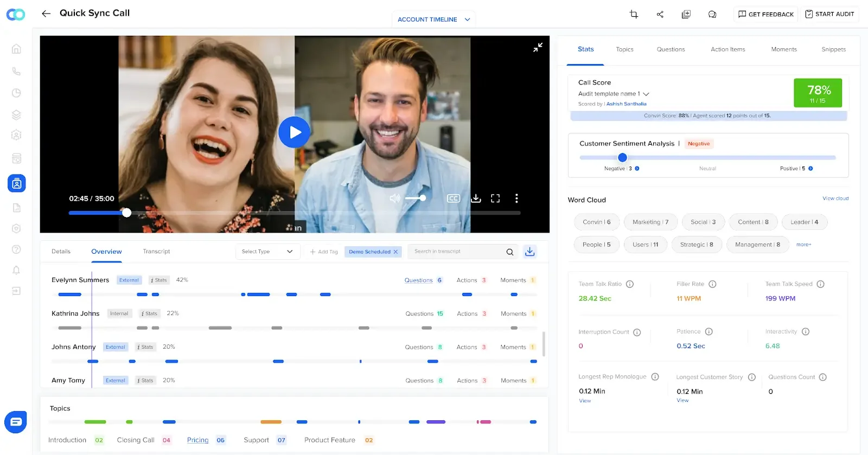This screenshot has width=868, height=455.
Task: Open the View cloud link
Action: [x=835, y=198]
